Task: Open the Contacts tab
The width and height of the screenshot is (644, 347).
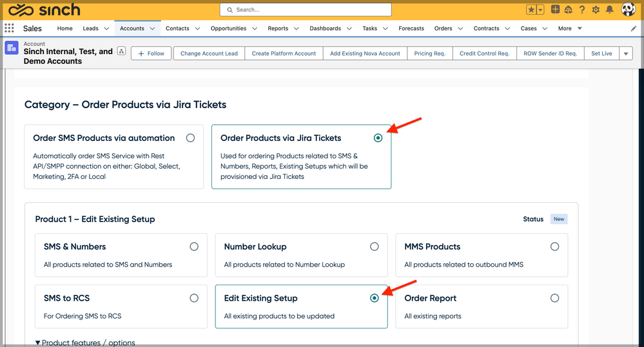Action: 177,28
